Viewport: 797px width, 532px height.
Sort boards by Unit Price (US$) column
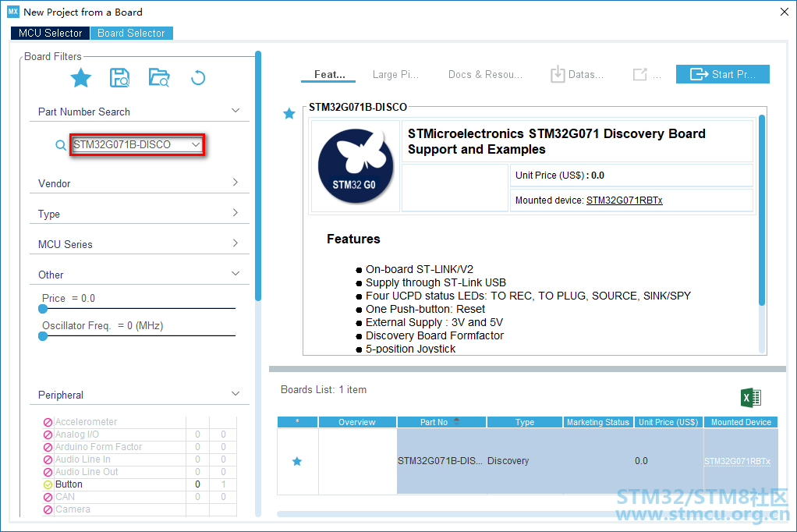pos(668,422)
